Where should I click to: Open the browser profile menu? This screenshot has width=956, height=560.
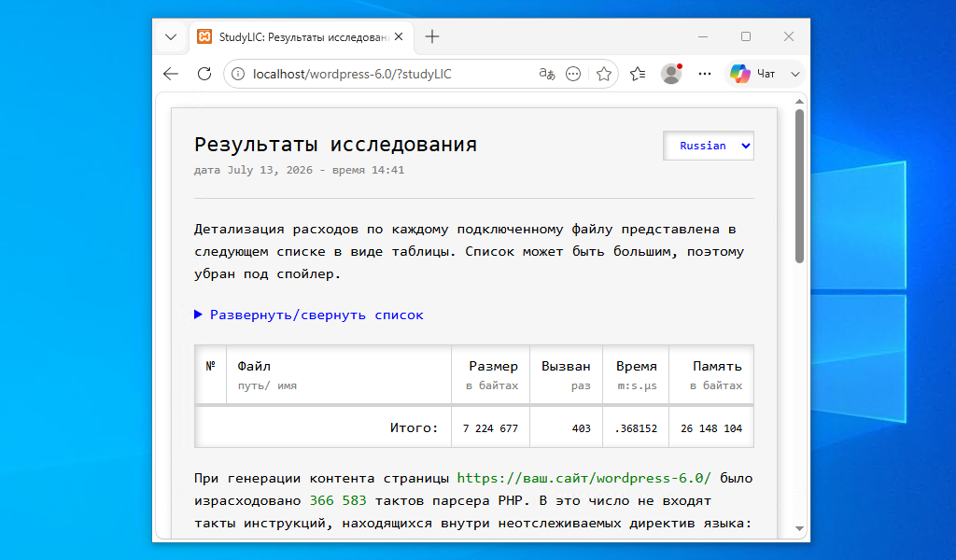click(671, 74)
